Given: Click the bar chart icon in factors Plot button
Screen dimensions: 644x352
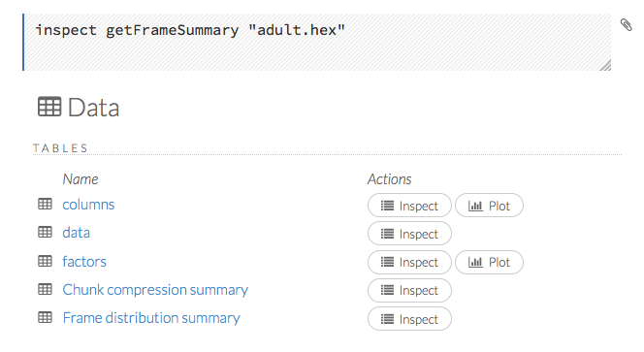Looking at the screenshot, I should (475, 262).
